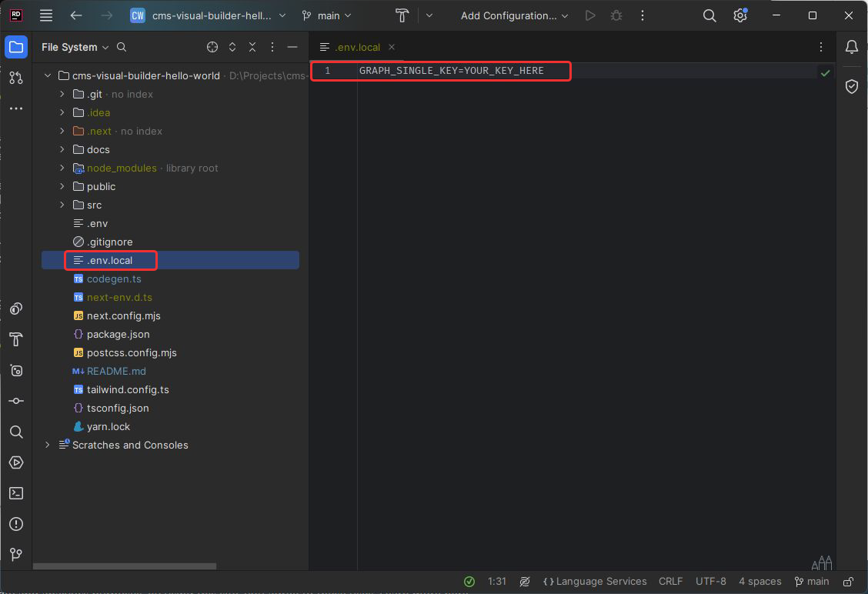Select opened file crosshair icon
The image size is (868, 594).
pos(212,47)
